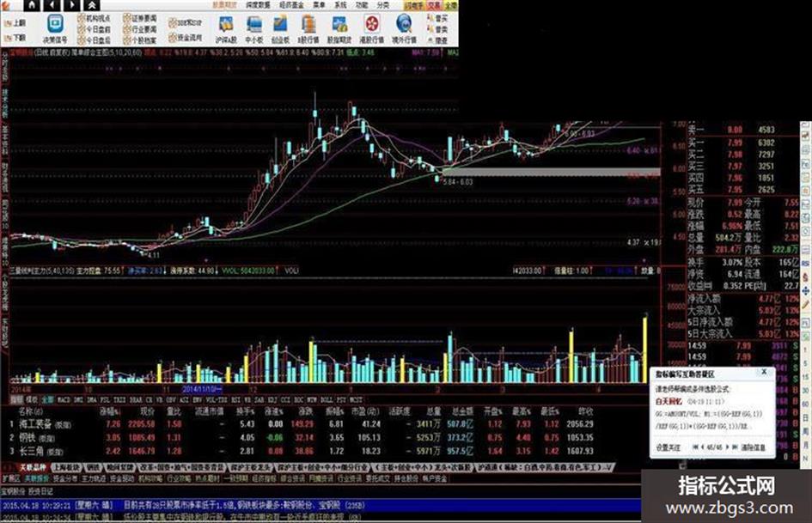Click 白天回忆 sender name in popup
The height and width of the screenshot is (523, 812).
point(669,401)
